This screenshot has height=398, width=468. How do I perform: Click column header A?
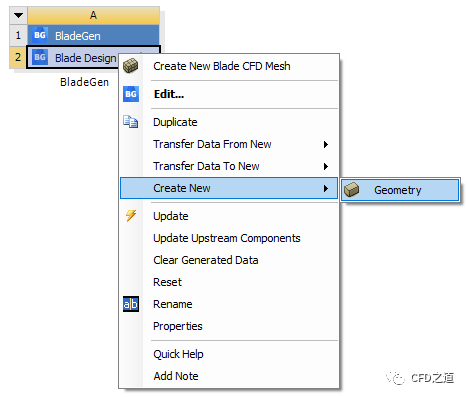point(93,15)
